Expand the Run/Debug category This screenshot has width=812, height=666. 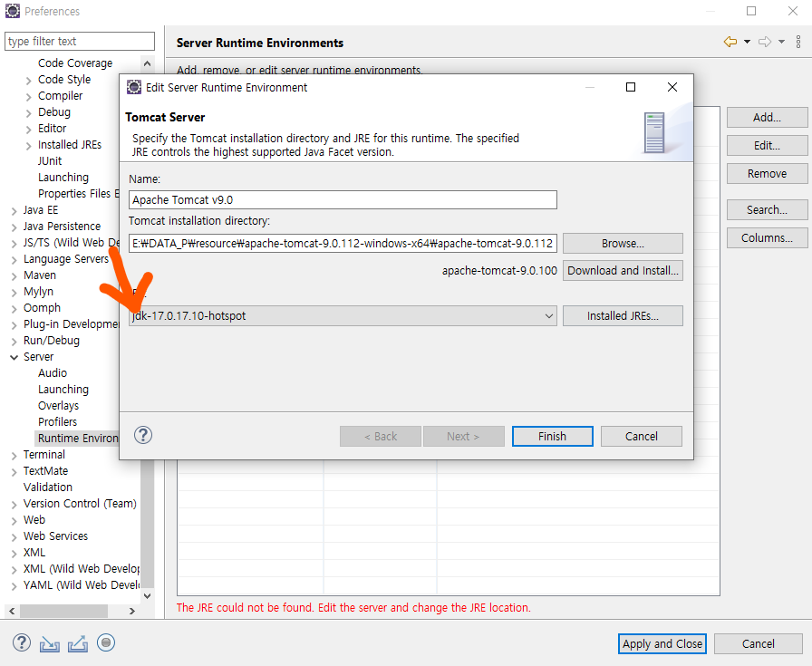coord(14,342)
